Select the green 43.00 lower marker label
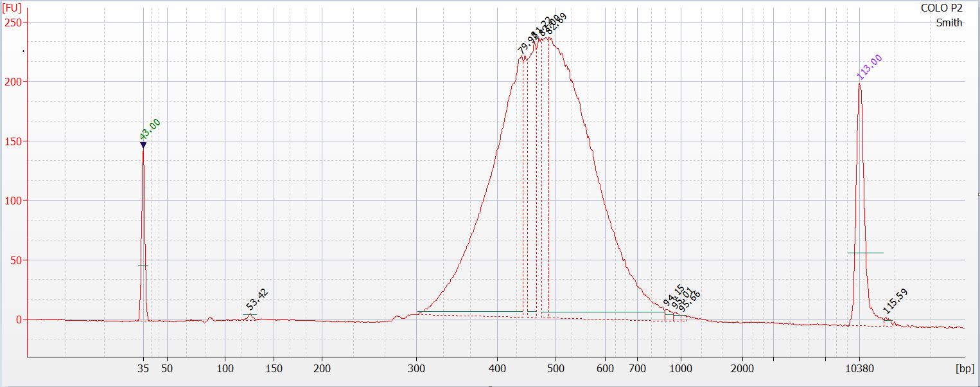Image resolution: width=980 pixels, height=387 pixels. [x=150, y=129]
